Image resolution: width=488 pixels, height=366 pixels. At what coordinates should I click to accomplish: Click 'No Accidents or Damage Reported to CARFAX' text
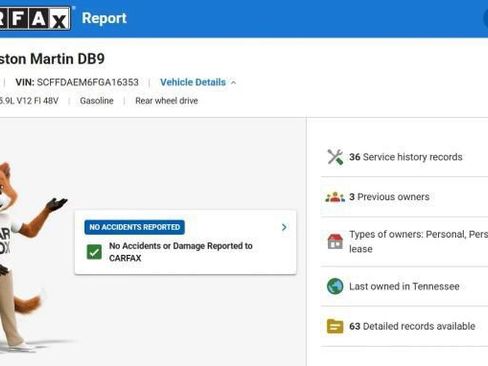point(181,252)
